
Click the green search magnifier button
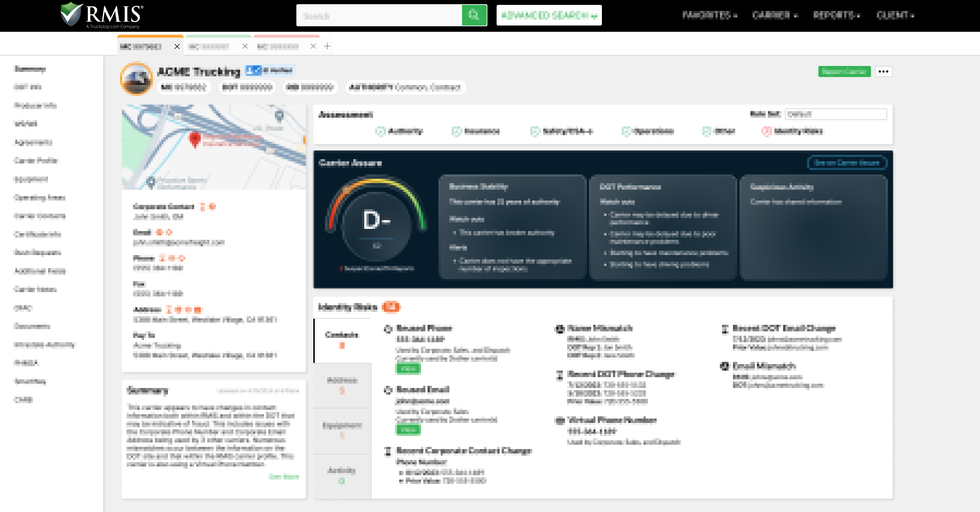(x=474, y=15)
